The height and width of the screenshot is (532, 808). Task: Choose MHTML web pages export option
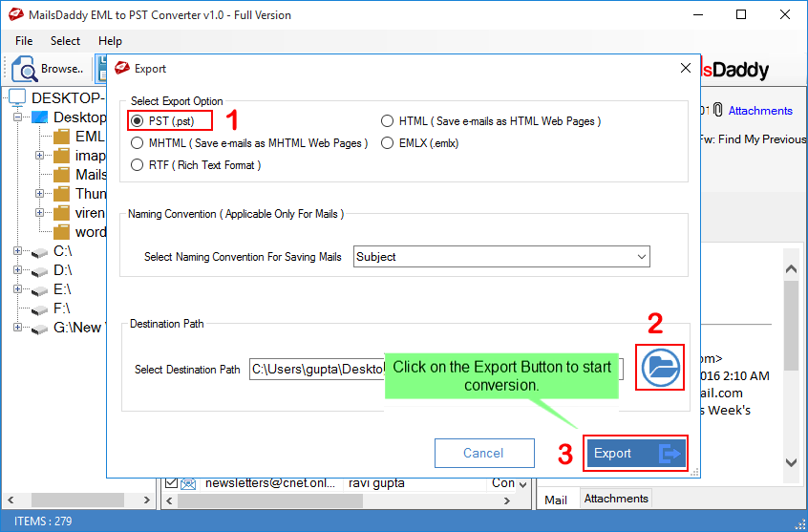click(x=137, y=143)
